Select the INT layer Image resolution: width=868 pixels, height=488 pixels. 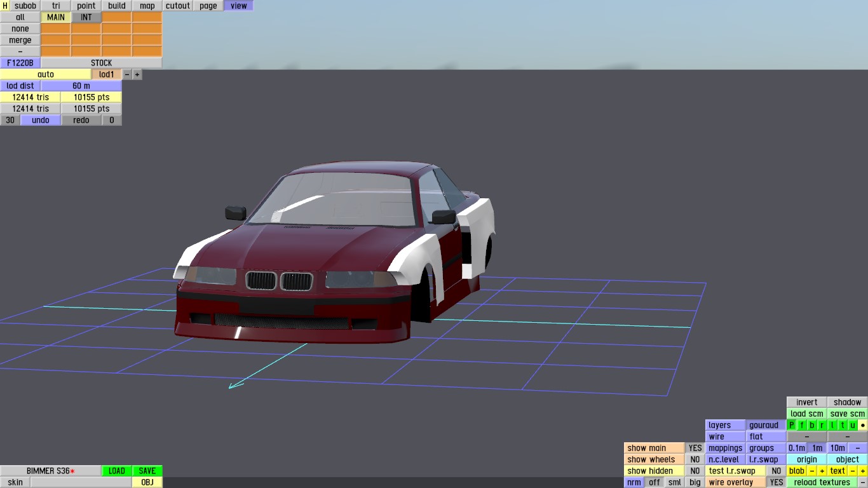(x=86, y=17)
